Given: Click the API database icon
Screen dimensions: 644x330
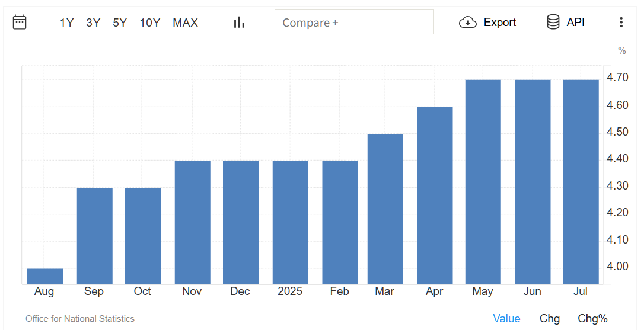Looking at the screenshot, I should point(553,22).
